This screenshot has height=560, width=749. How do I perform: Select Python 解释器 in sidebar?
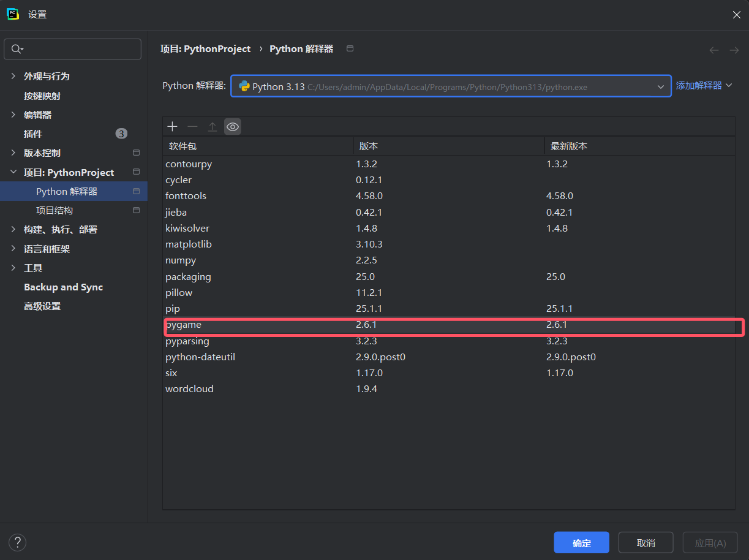(73, 191)
